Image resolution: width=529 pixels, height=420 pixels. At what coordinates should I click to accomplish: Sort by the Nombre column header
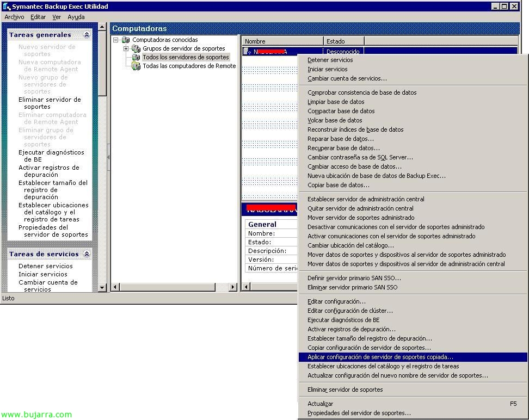coord(282,41)
